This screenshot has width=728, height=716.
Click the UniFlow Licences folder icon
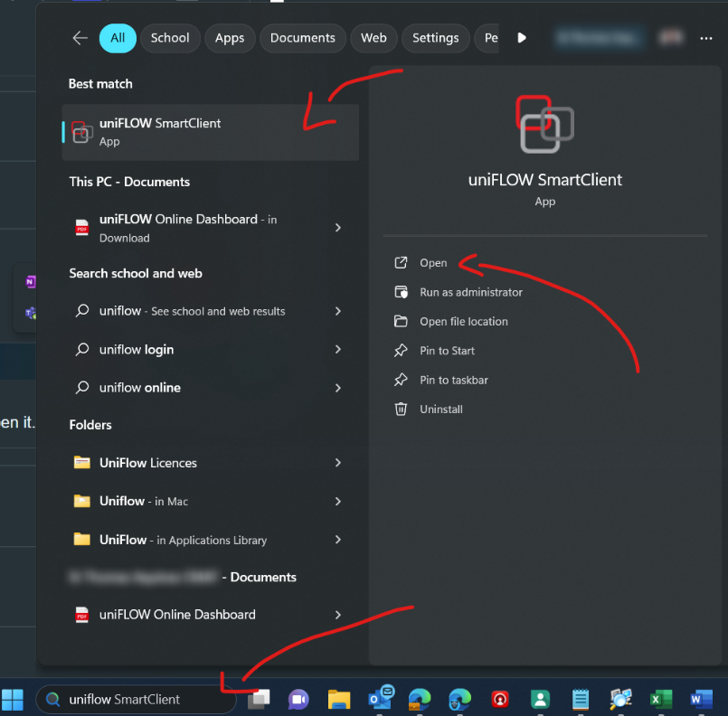[81, 463]
